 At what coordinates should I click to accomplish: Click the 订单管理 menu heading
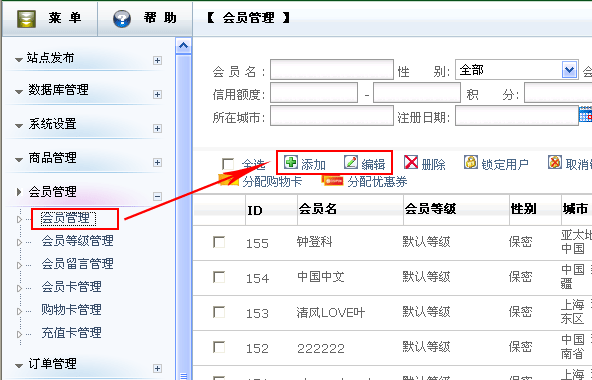pos(52,364)
